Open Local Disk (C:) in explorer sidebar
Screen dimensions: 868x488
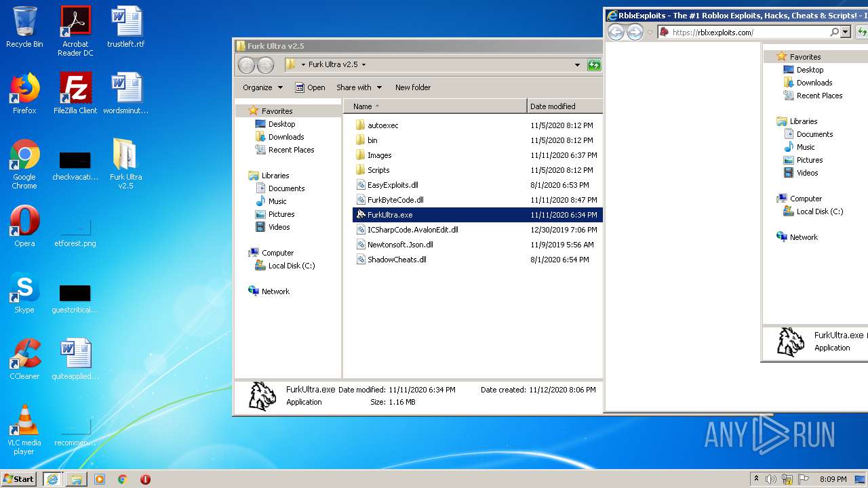point(292,266)
